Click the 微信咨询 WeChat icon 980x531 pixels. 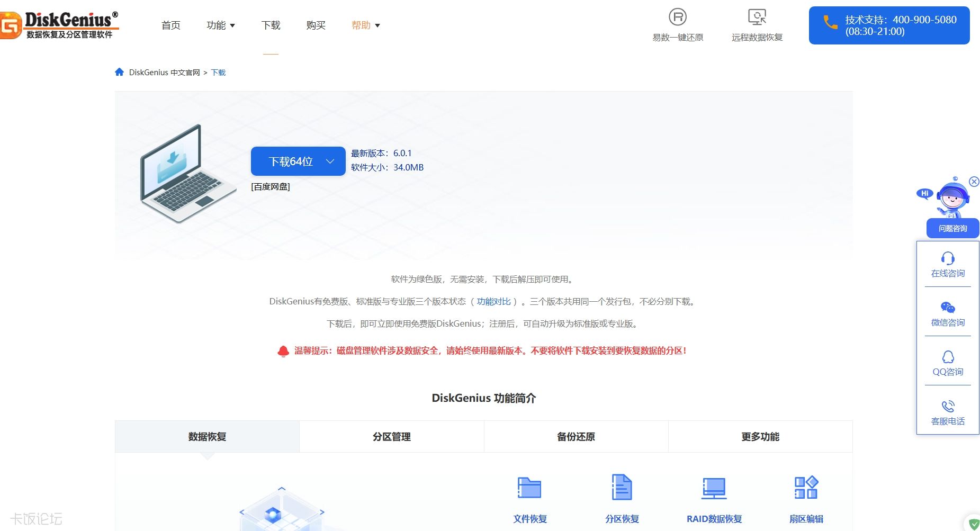coord(948,307)
